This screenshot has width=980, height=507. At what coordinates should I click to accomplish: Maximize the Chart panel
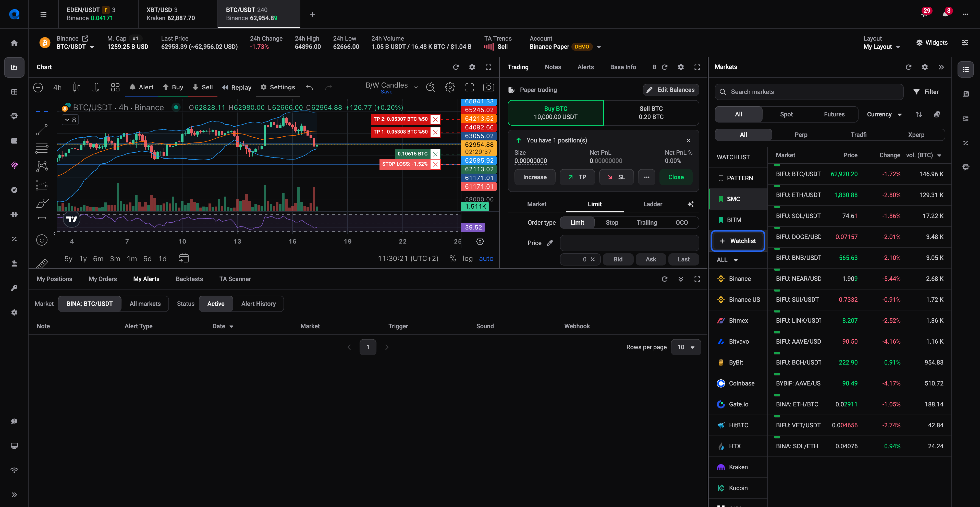point(488,67)
